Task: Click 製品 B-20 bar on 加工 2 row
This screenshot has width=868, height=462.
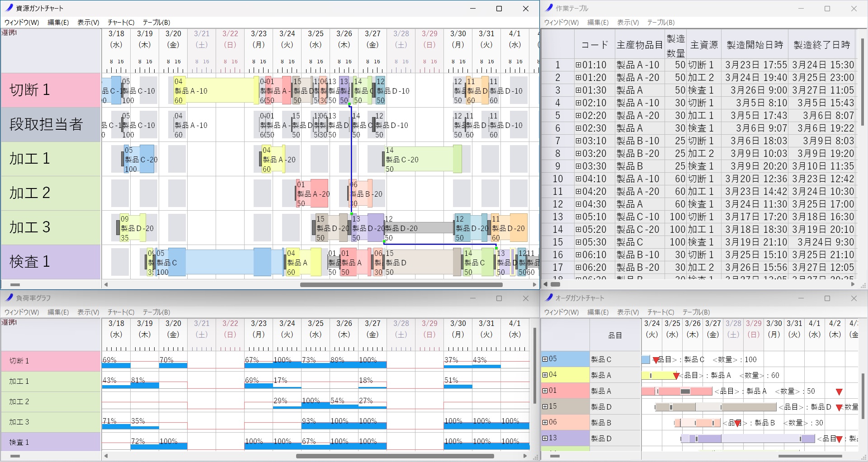Action: (361, 193)
